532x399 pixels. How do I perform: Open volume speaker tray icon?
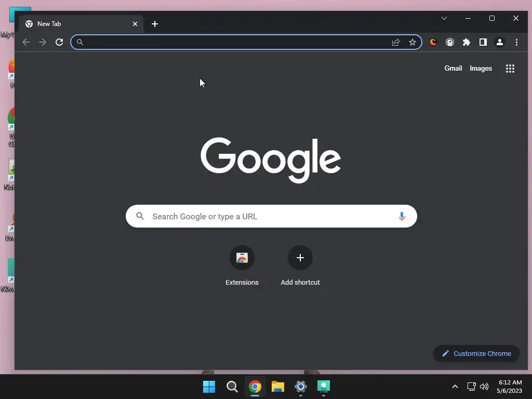click(x=484, y=387)
